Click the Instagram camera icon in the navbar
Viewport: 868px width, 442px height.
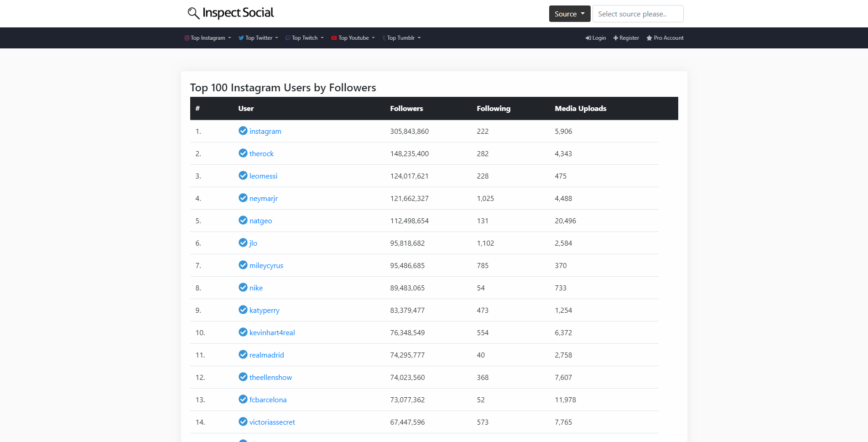[x=186, y=38]
